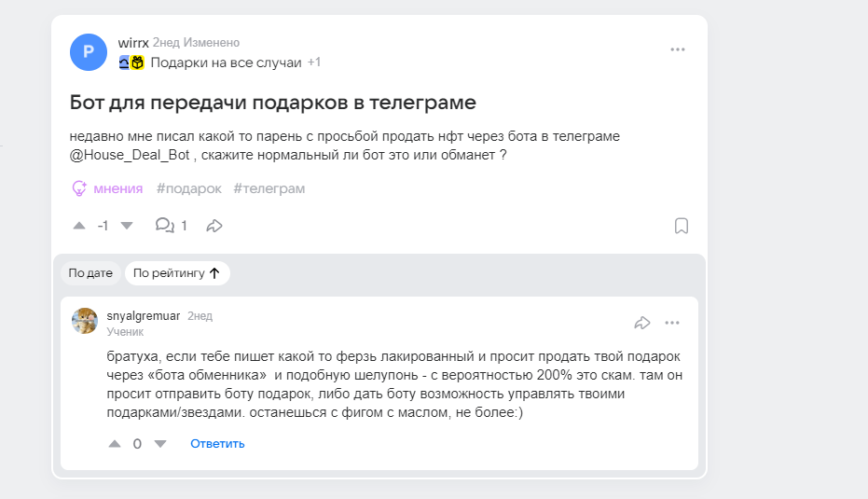Upvote snyalgremuar's answer
The image size is (868, 499).
115,444
